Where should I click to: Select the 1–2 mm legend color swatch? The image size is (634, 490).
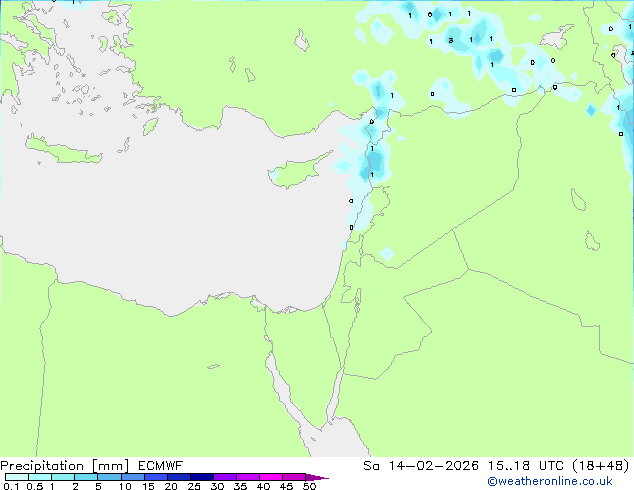(x=63, y=477)
